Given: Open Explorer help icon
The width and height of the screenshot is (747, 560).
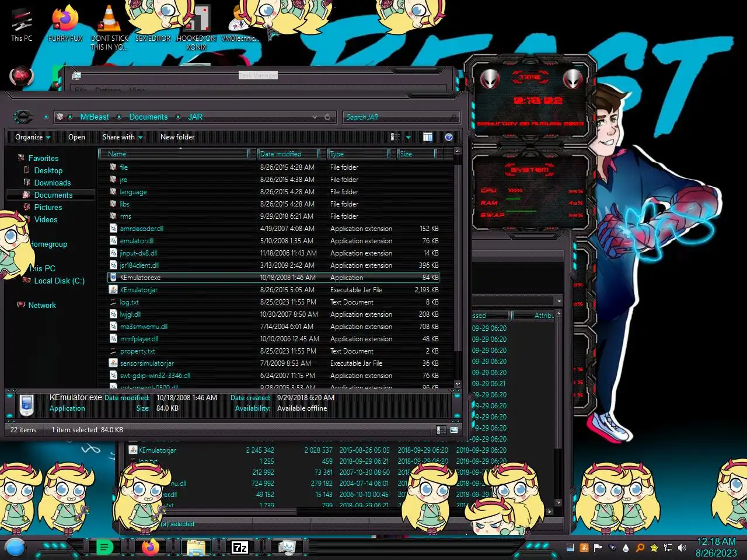Looking at the screenshot, I should [x=449, y=137].
